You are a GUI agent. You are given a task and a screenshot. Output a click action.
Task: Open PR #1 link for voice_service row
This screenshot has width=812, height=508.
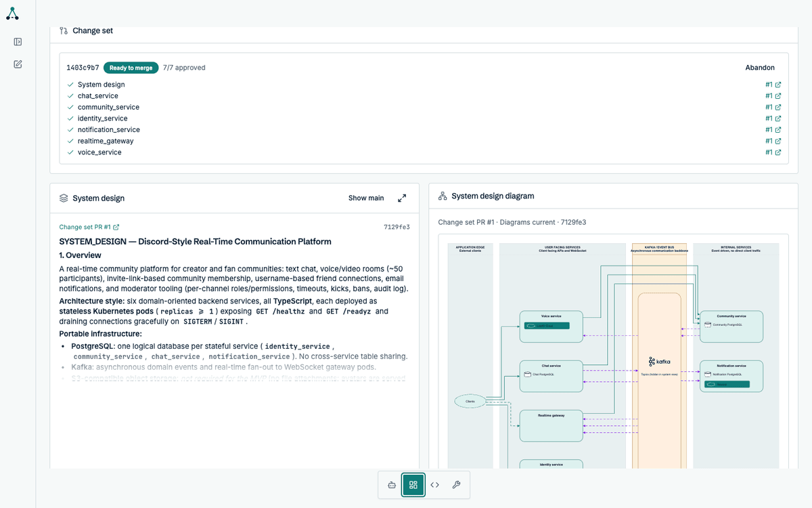pyautogui.click(x=773, y=152)
